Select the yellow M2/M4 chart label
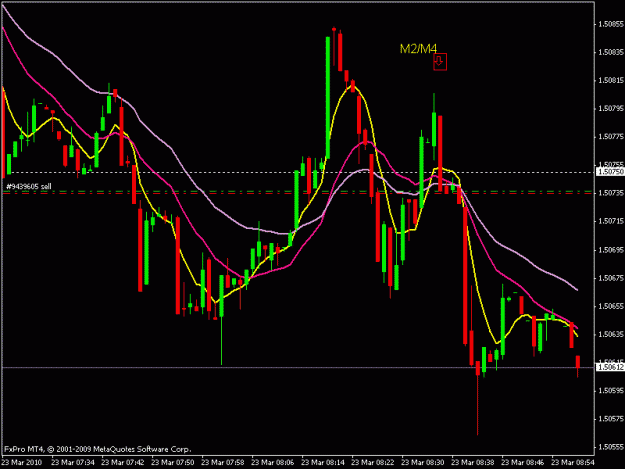The image size is (625, 469). pos(418,49)
